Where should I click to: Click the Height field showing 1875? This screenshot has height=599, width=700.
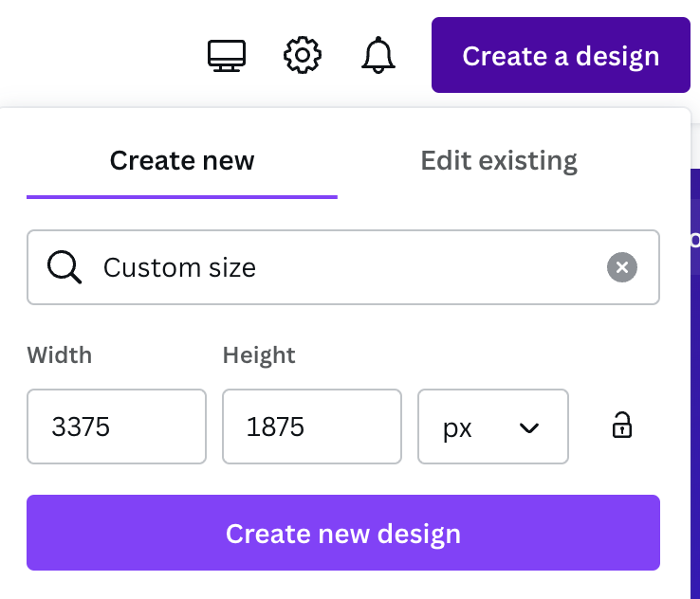[x=312, y=427]
